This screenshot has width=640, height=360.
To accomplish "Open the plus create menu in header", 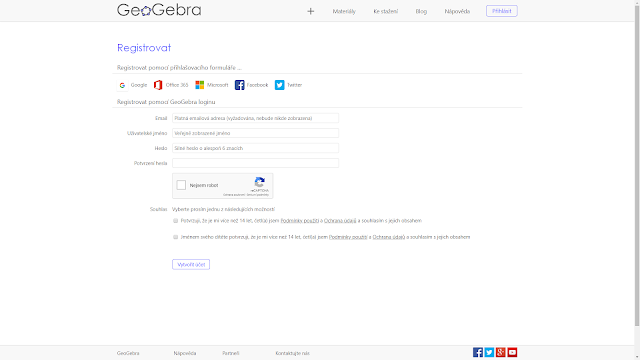I will click(x=311, y=11).
